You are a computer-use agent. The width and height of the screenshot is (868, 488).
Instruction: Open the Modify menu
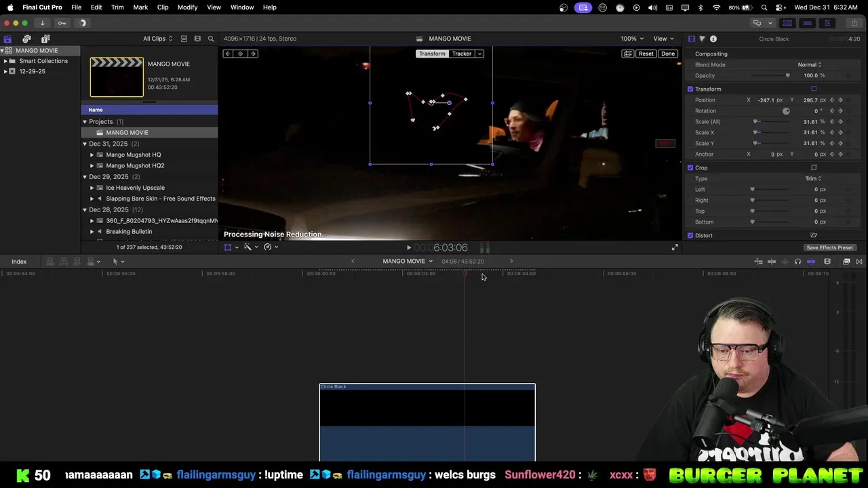click(x=187, y=7)
